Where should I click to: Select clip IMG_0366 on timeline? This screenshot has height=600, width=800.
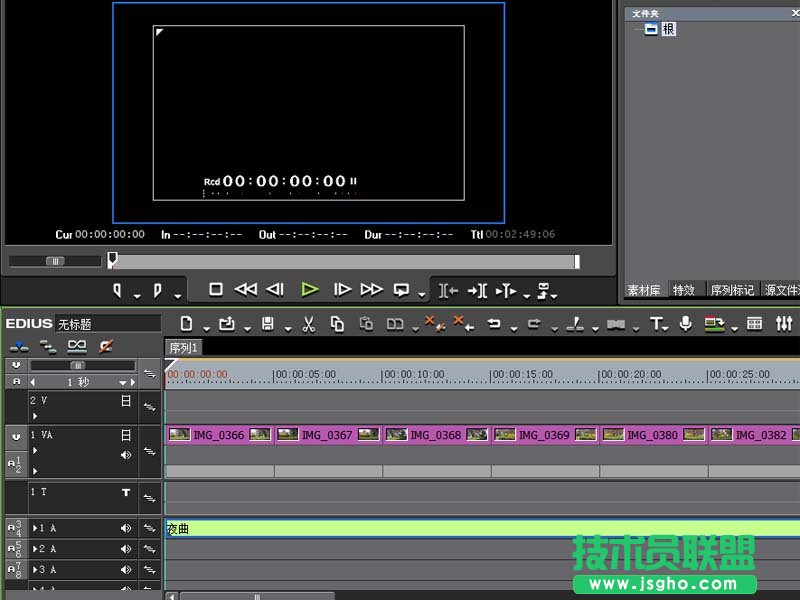point(220,435)
